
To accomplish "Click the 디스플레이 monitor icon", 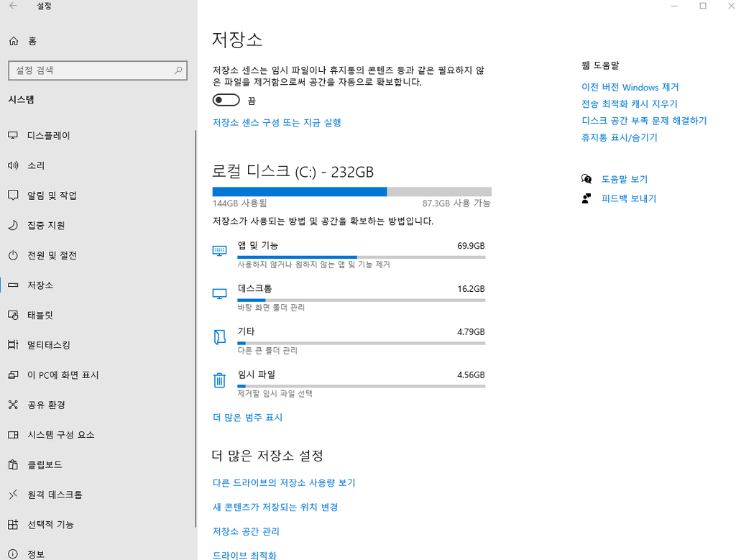I will point(13,136).
